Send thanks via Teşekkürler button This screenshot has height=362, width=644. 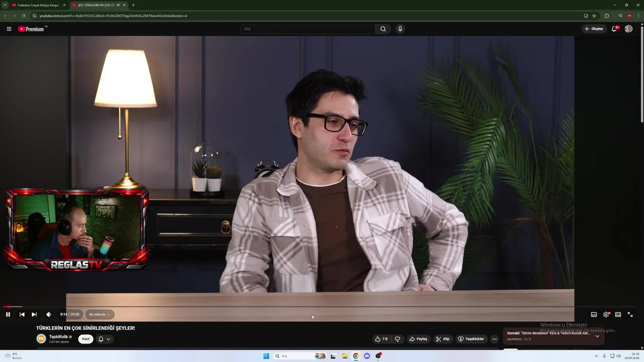click(471, 339)
